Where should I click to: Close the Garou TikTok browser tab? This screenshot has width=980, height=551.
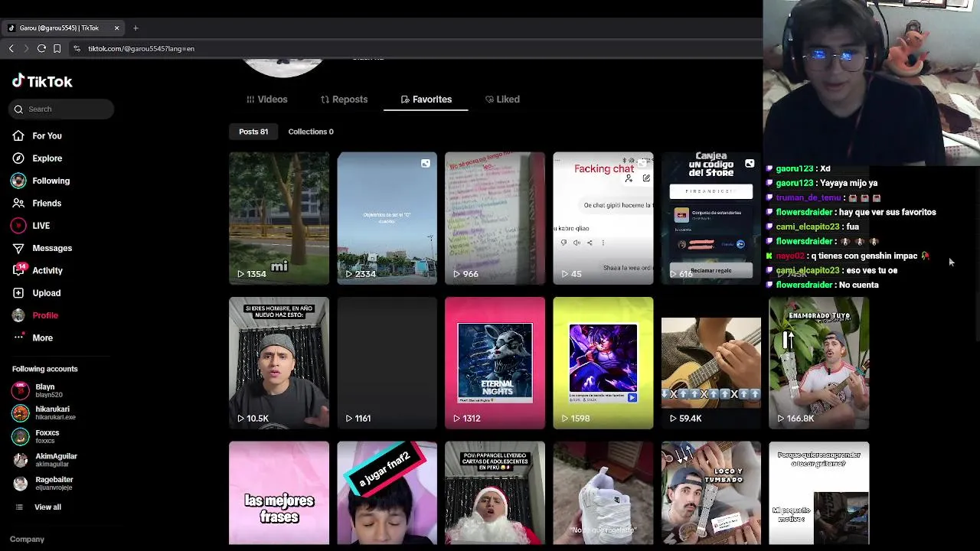pyautogui.click(x=117, y=28)
